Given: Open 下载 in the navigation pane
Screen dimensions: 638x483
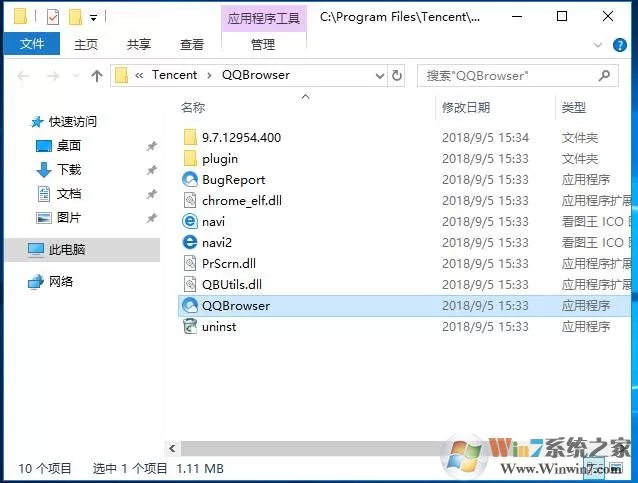Looking at the screenshot, I should [59, 169].
